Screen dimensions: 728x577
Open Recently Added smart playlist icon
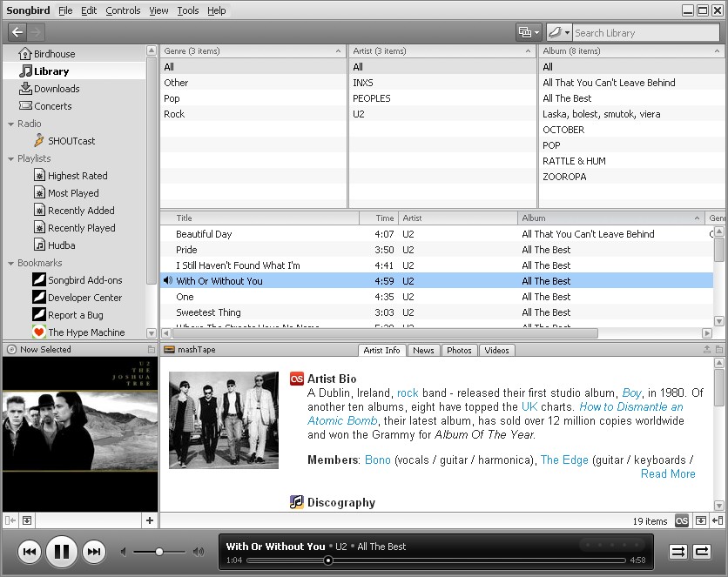[x=40, y=210]
